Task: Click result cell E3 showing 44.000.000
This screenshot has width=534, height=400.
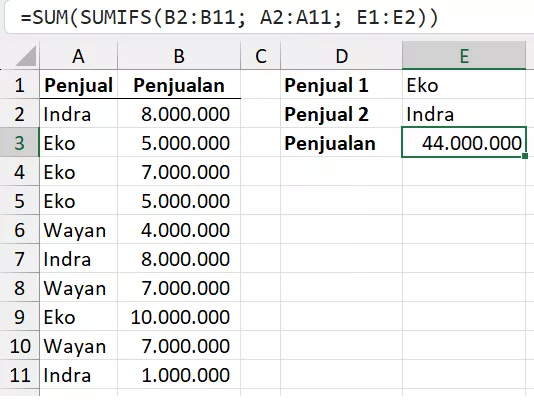Action: [x=464, y=143]
